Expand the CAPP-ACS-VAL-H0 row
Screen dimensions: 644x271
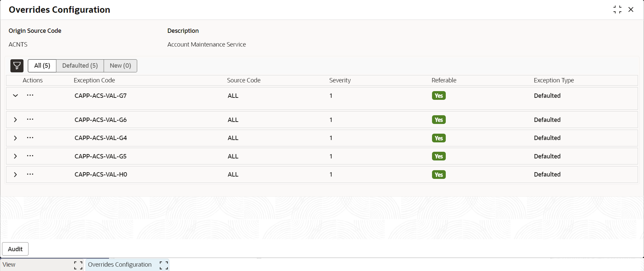[x=15, y=175]
